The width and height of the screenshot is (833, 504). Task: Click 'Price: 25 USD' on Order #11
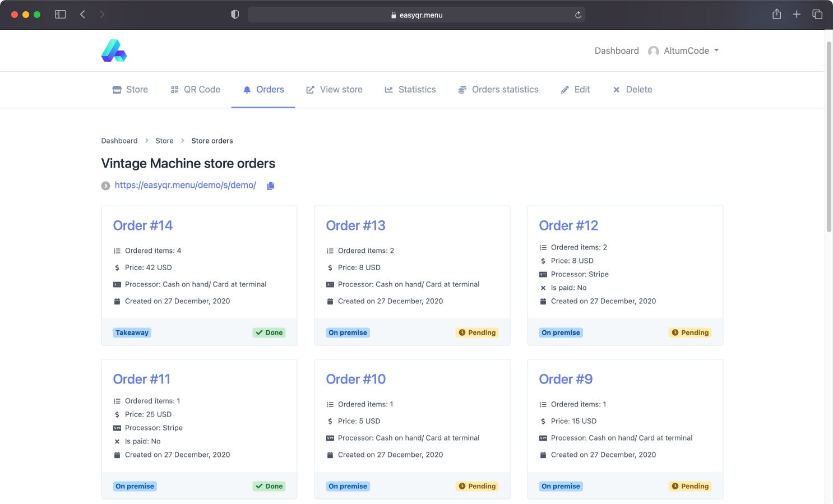tap(149, 415)
